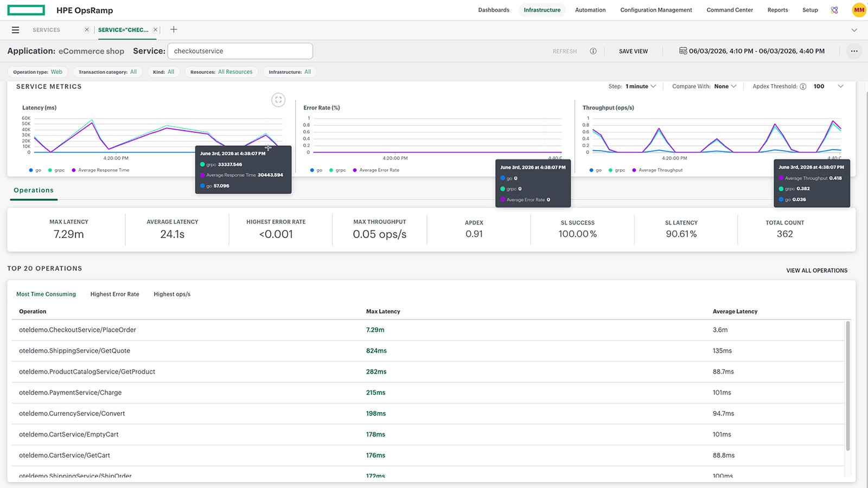Open Configuration Management menu
The height and width of the screenshot is (488, 868).
click(x=656, y=10)
